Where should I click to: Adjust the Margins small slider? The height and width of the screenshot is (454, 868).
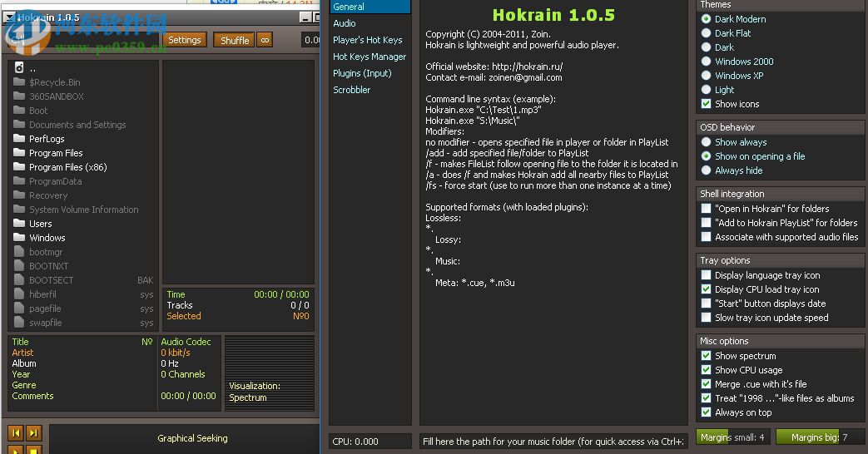pos(733,437)
